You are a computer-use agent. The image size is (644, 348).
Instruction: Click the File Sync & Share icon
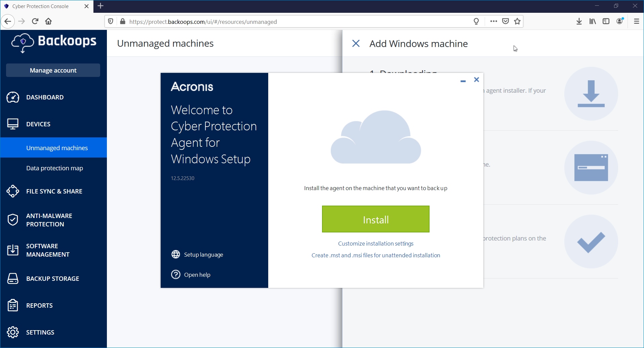tap(13, 191)
